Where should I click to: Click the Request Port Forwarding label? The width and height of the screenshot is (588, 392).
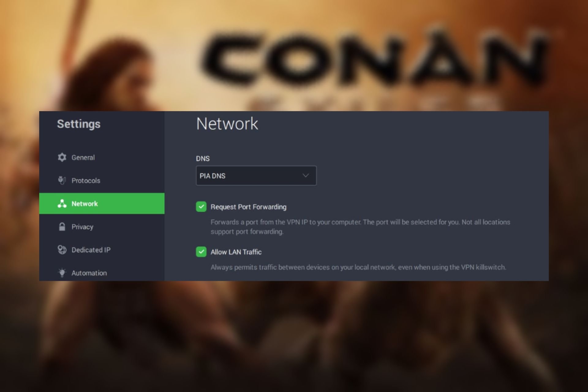tap(248, 207)
